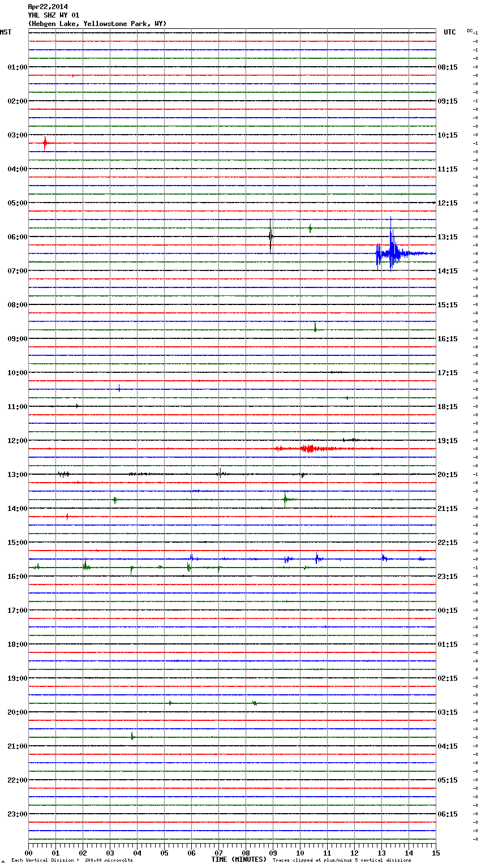Click the 22:00 MST time label
This screenshot has width=481, height=868.
[18, 780]
